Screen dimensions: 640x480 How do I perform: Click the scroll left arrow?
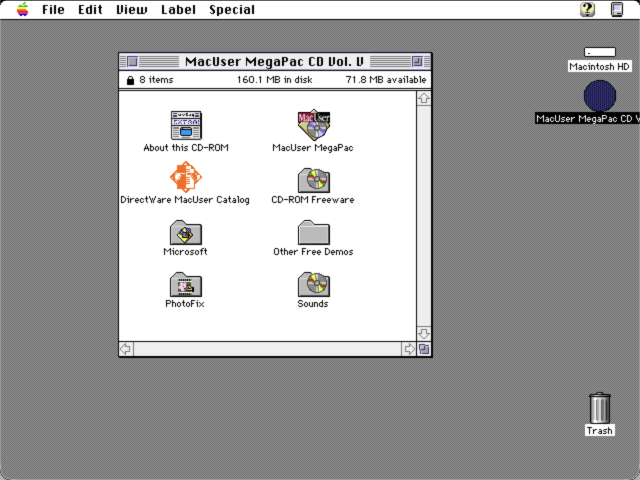[x=126, y=349]
